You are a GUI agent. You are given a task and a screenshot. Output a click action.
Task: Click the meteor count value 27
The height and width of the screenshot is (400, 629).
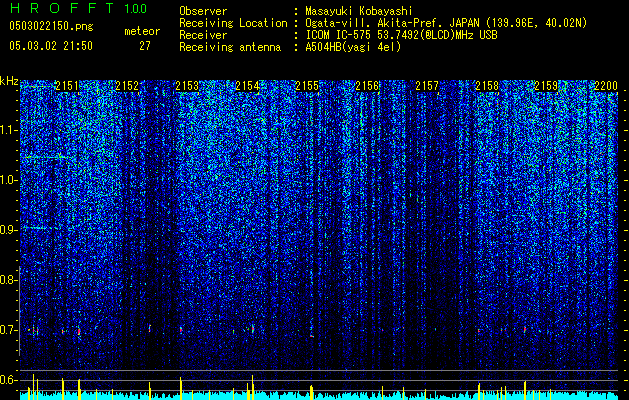click(145, 46)
